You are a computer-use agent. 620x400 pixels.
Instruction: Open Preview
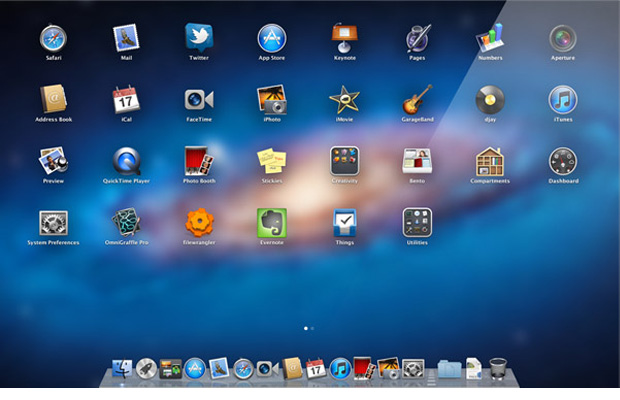(53, 161)
